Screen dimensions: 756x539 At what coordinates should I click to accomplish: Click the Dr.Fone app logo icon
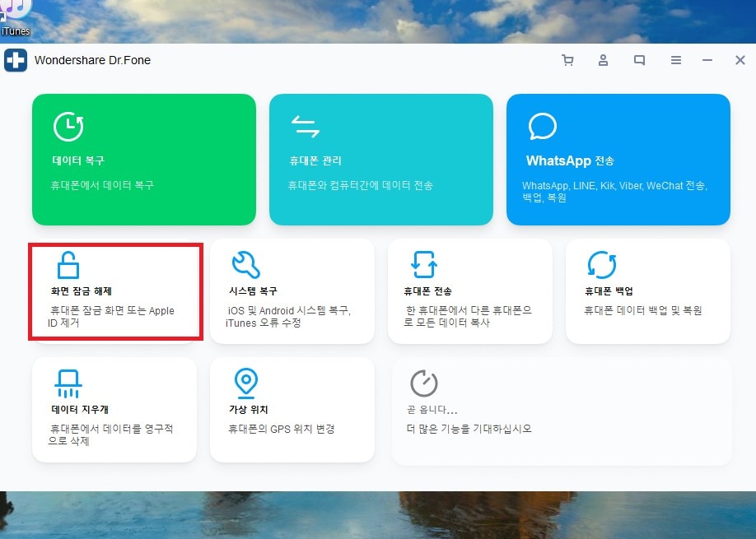(x=16, y=60)
